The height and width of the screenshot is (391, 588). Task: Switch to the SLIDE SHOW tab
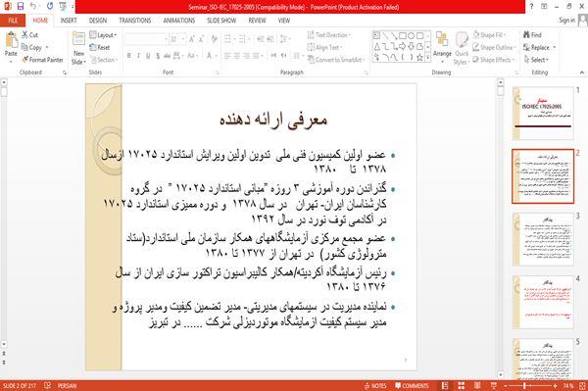221,21
